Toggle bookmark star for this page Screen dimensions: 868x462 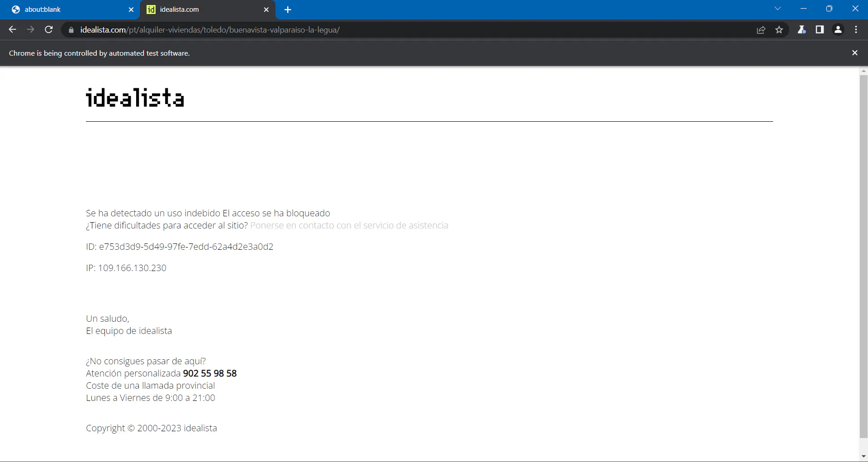pyautogui.click(x=779, y=29)
